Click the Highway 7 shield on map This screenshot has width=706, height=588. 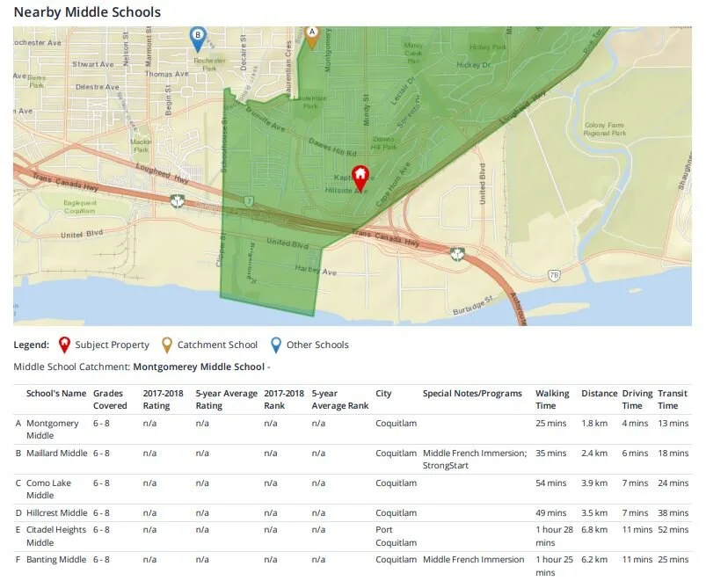coord(249,201)
